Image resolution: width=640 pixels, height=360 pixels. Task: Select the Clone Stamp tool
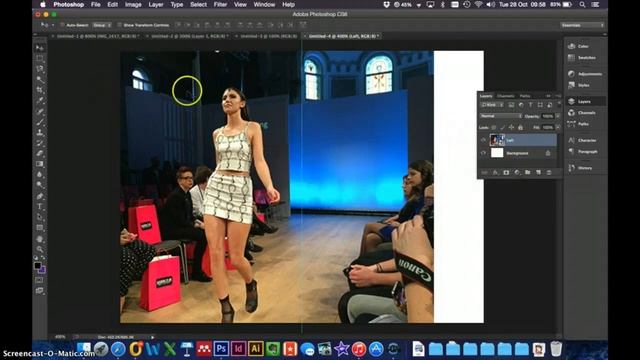tap(40, 132)
